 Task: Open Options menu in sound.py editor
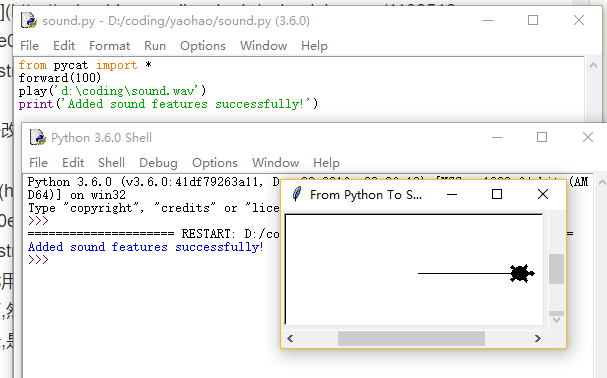203,46
